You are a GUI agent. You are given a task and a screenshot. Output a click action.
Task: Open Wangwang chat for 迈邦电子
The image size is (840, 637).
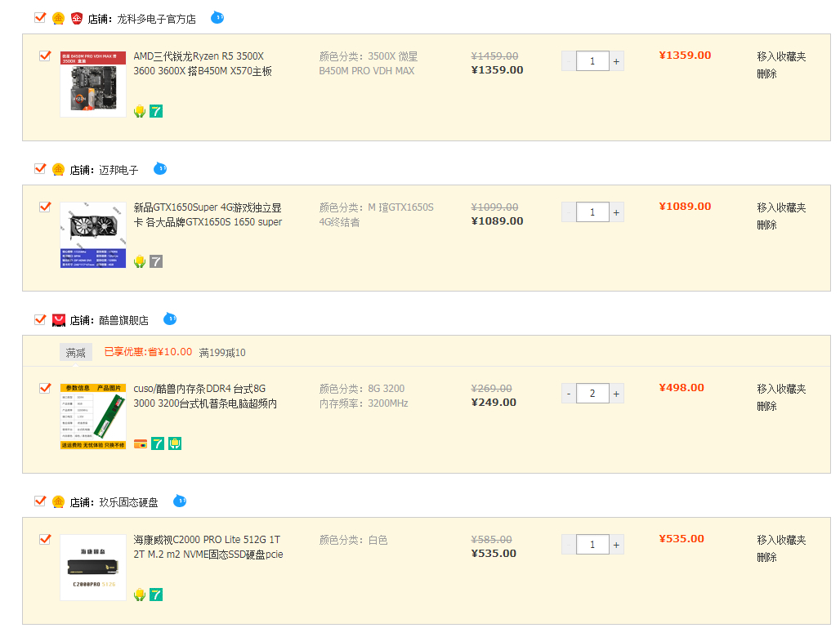160,168
